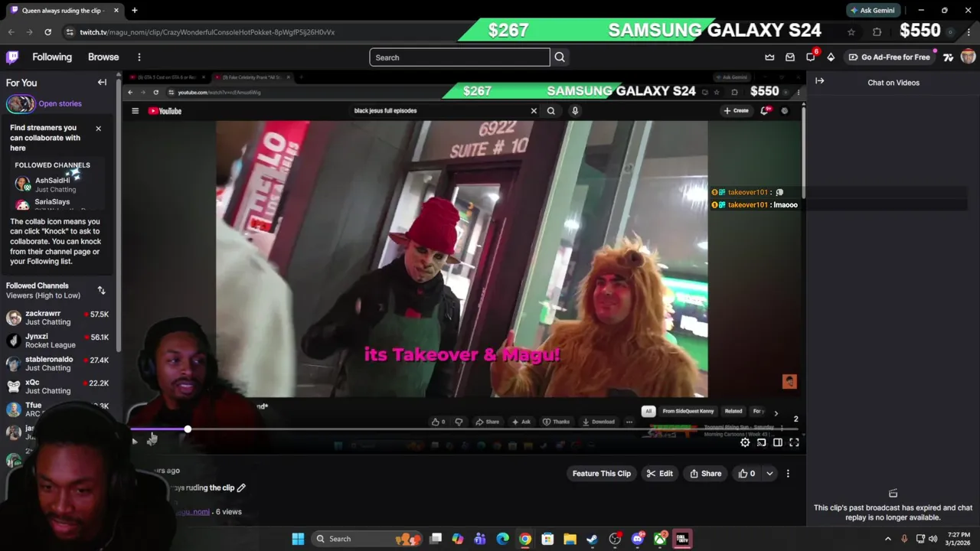Click cast icon on Twitch player
This screenshot has height=551, width=980.
click(761, 442)
